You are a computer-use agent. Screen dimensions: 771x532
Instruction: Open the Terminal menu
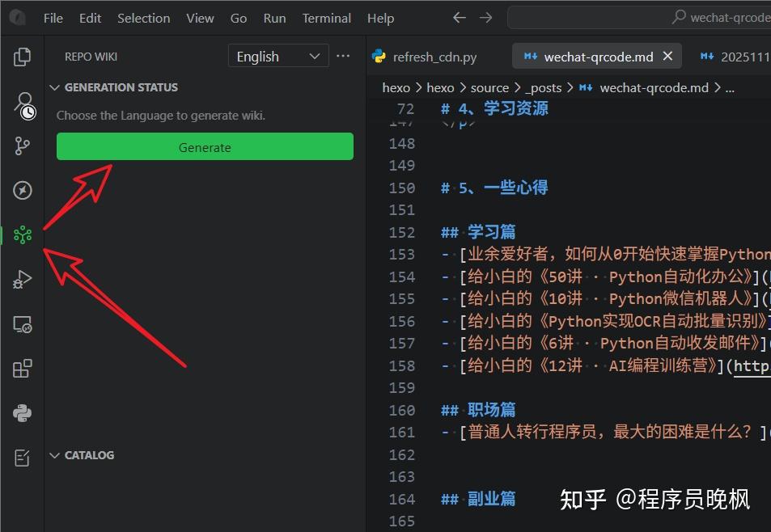(326, 17)
